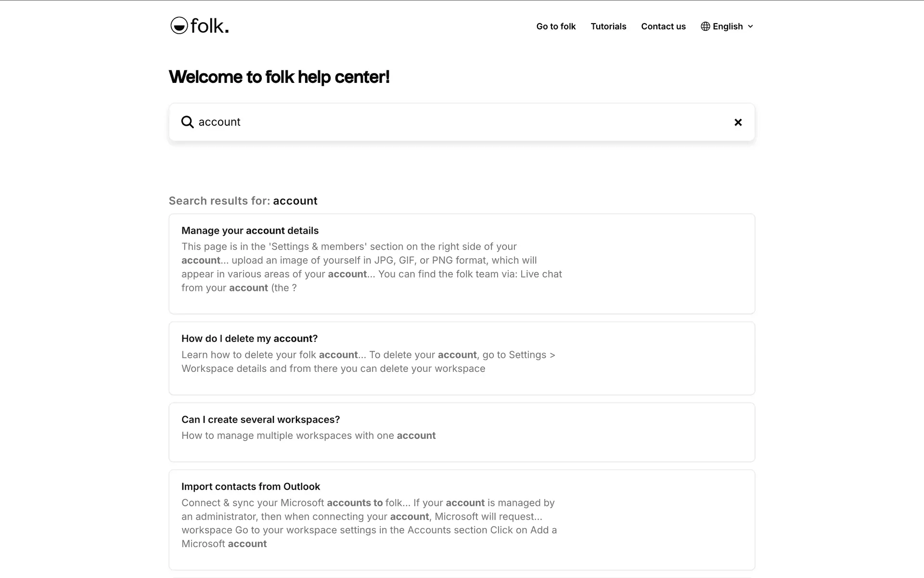Viewport: 924px width, 578px height.
Task: Open the English language selector
Action: 728,26
